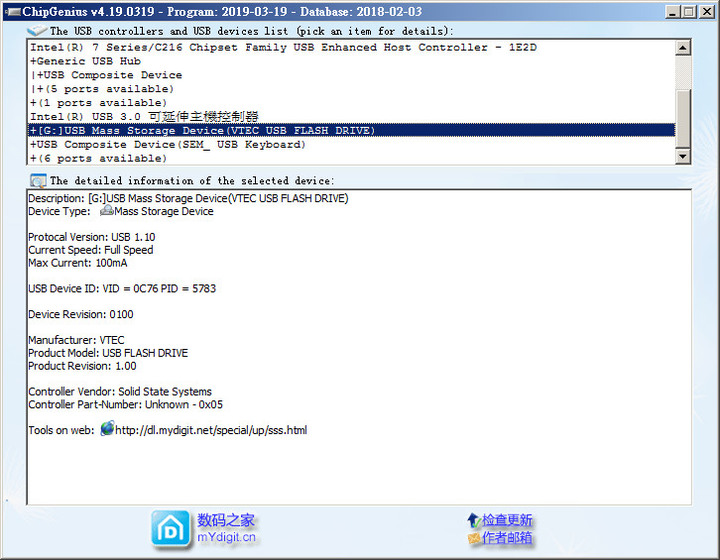Click the globe icon beside Tools on web
Image resolution: width=720 pixels, height=560 pixels.
coord(107,428)
